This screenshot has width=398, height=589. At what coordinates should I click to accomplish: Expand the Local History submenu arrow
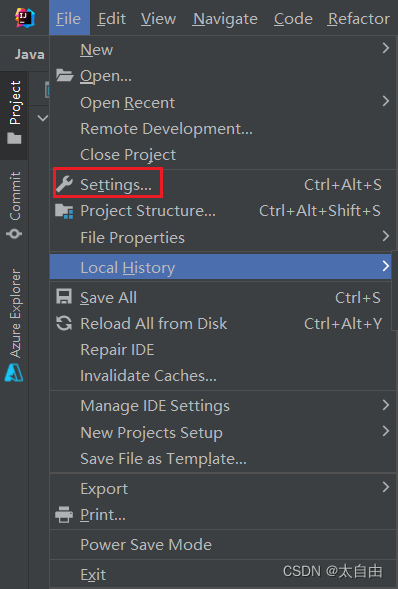point(386,266)
